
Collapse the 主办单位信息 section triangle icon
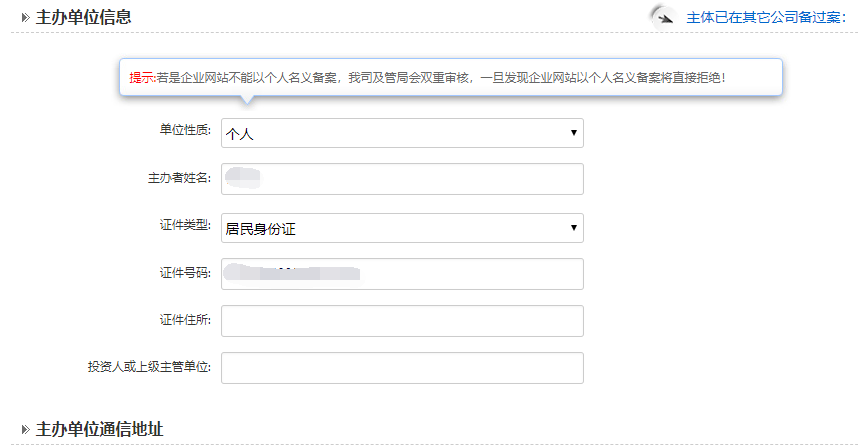click(x=24, y=17)
